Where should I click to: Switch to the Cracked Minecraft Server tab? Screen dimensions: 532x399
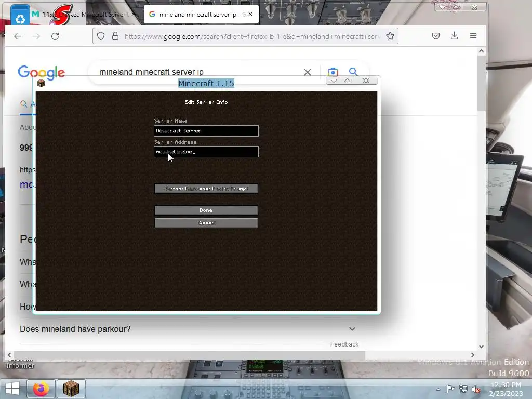[84, 14]
